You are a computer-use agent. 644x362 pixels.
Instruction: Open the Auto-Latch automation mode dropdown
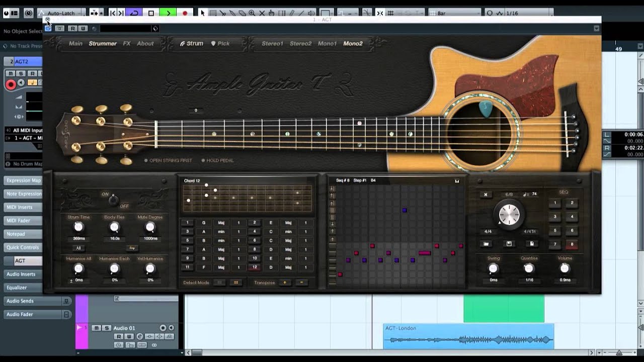[x=61, y=13]
